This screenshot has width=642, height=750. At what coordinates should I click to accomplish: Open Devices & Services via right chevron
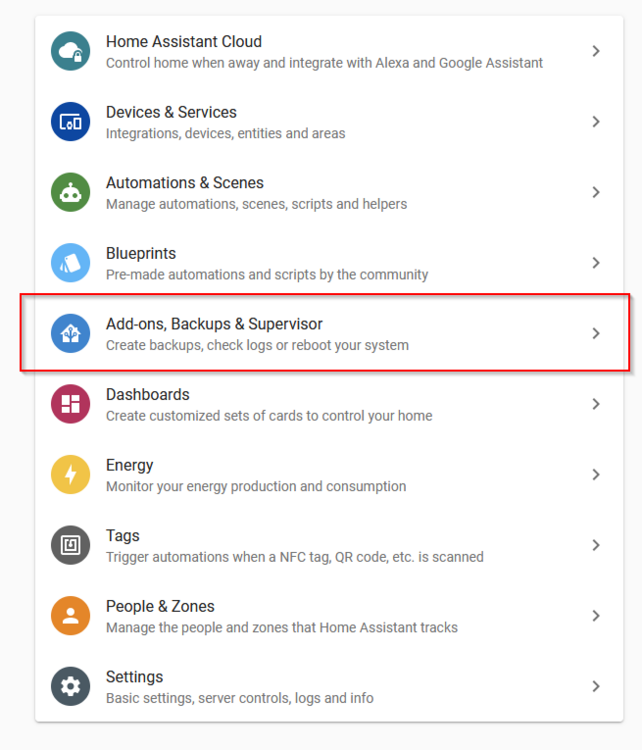[596, 122]
